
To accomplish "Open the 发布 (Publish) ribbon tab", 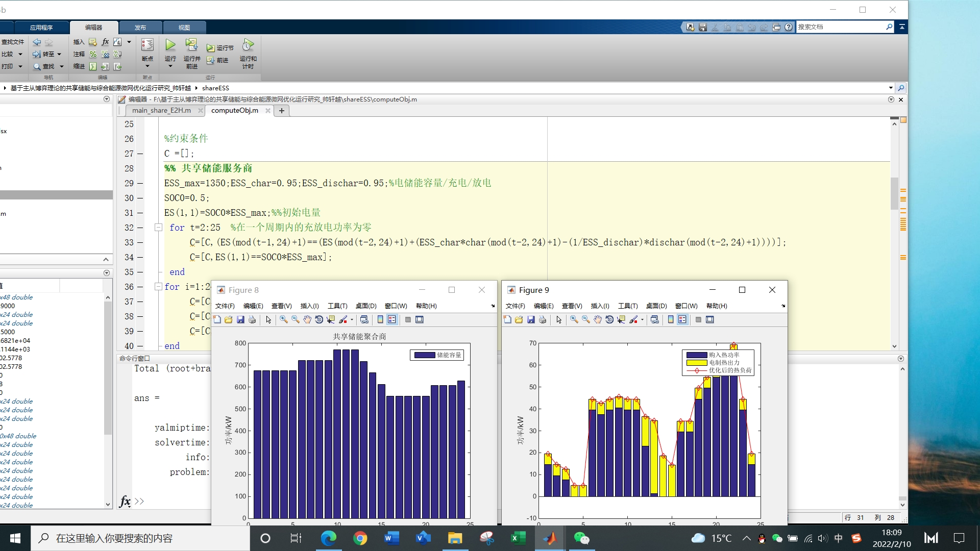I will (x=140, y=28).
